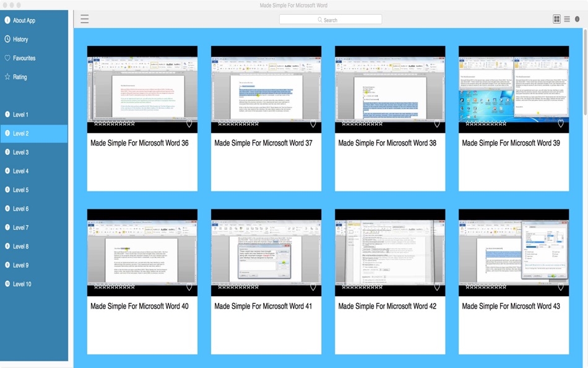Rate Word 42 video using star row
Viewport: 588px width, 368px height.
362,286
